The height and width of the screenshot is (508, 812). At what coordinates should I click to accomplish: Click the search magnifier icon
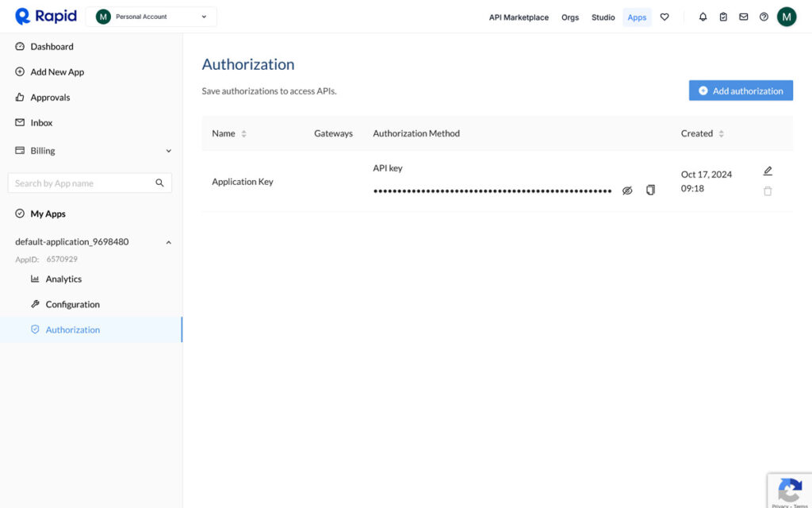[x=159, y=183]
